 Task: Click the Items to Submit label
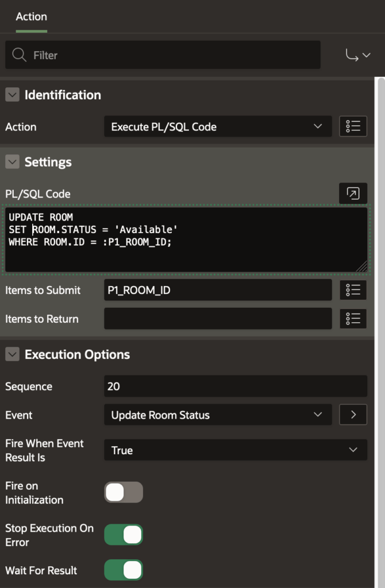(43, 290)
